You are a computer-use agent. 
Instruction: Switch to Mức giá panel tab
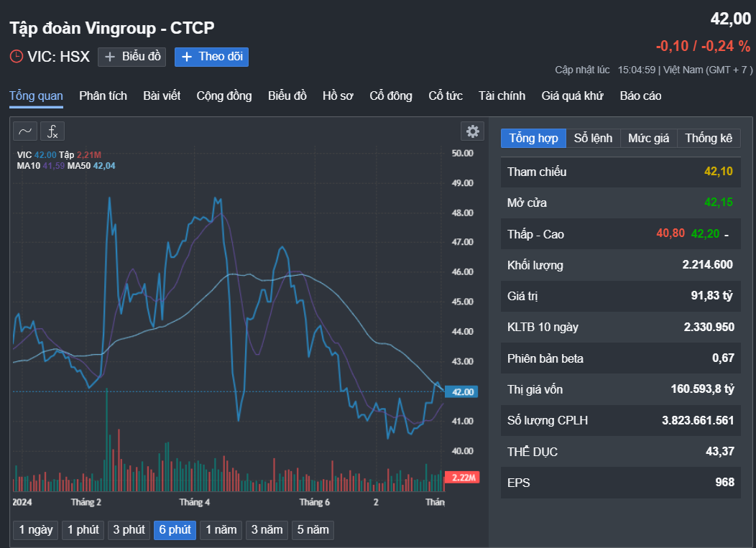[x=648, y=138]
